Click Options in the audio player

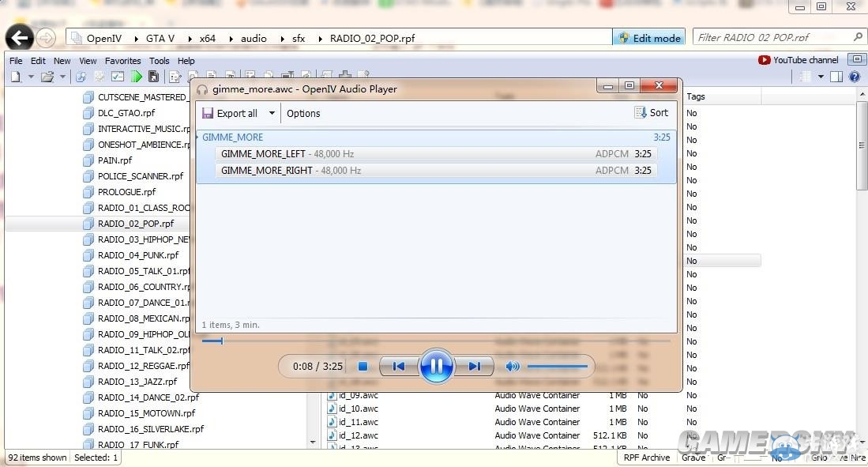coord(303,113)
